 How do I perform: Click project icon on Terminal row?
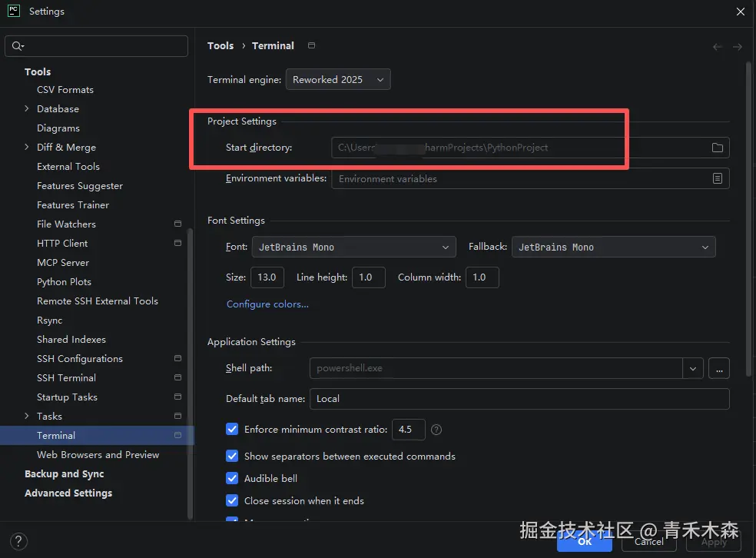[x=178, y=435]
